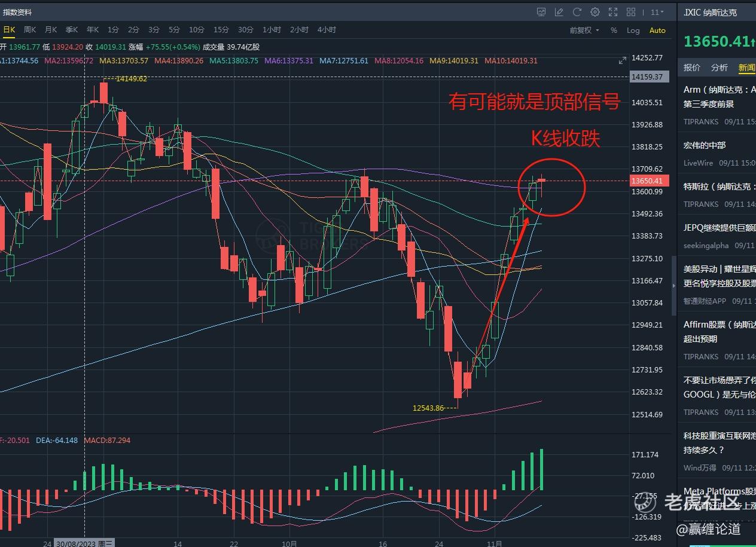Screen dimensions: 756x547
Task: Collapse the right panel side handle
Action: [674, 286]
